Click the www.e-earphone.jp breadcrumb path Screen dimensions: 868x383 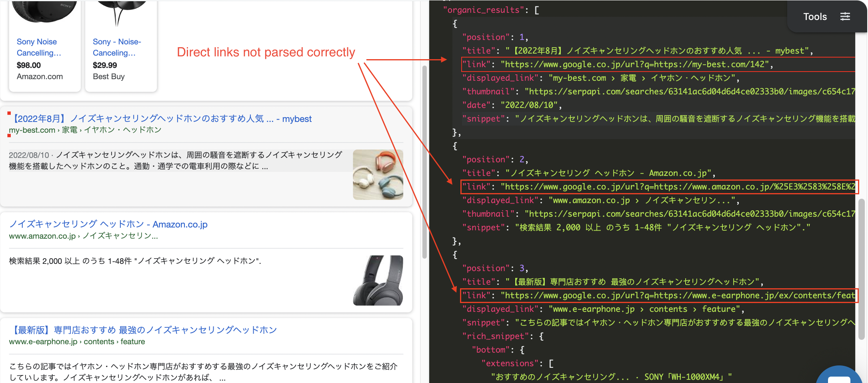[x=43, y=341]
